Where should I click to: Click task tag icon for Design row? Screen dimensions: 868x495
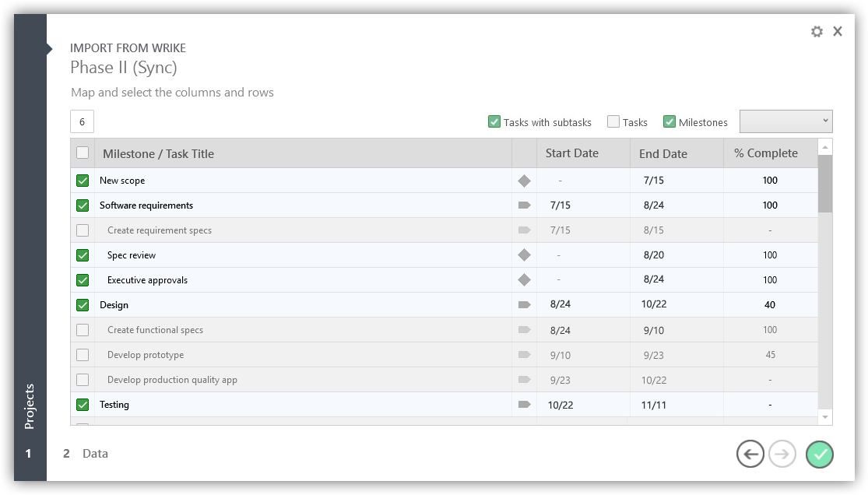click(524, 305)
